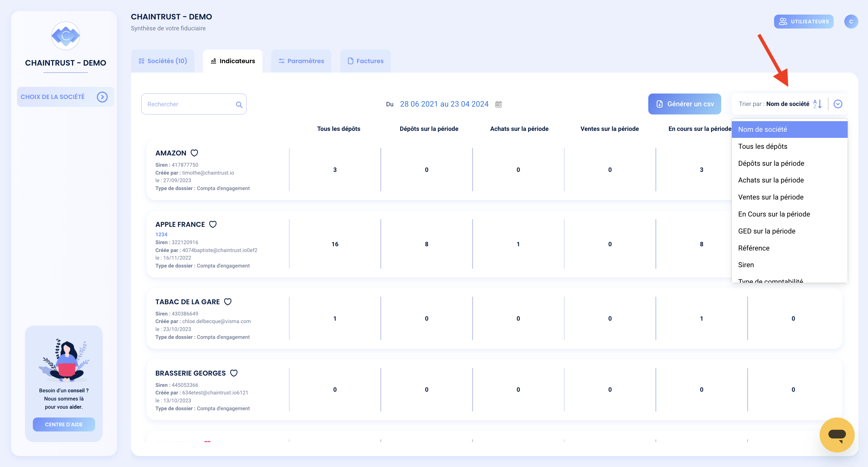Sort by Référence option

(x=789, y=248)
